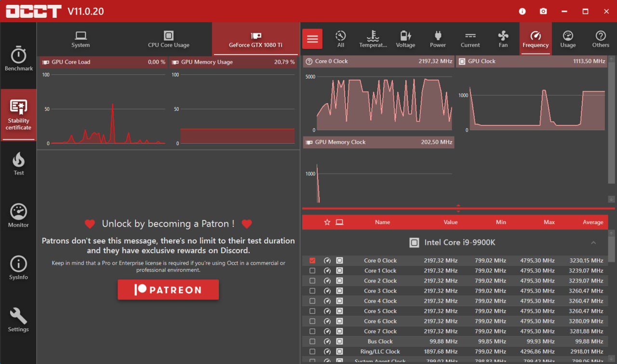Click the info icon in title bar

coord(523,11)
